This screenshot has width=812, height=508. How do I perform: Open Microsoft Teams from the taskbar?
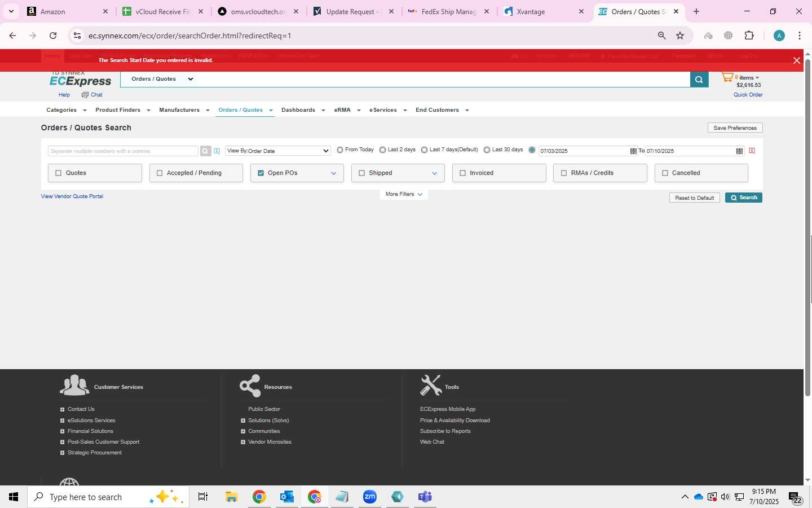425,497
